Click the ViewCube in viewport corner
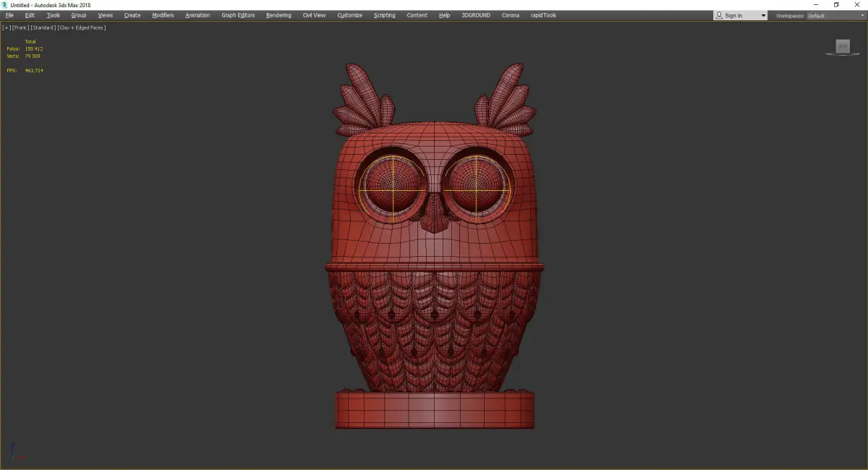This screenshot has height=470, width=868. coord(843,47)
